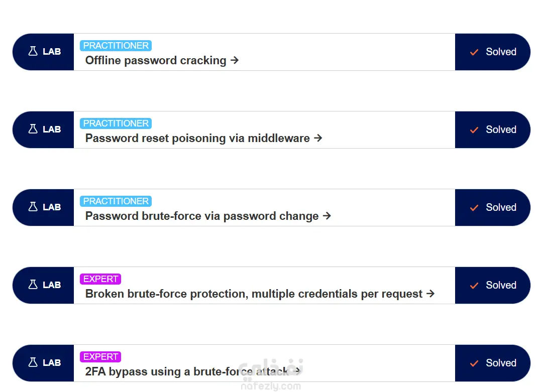Image resolution: width=541 pixels, height=392 pixels.
Task: Click the PRACTITIONER badge above Password reset poisoning
Action: [116, 123]
